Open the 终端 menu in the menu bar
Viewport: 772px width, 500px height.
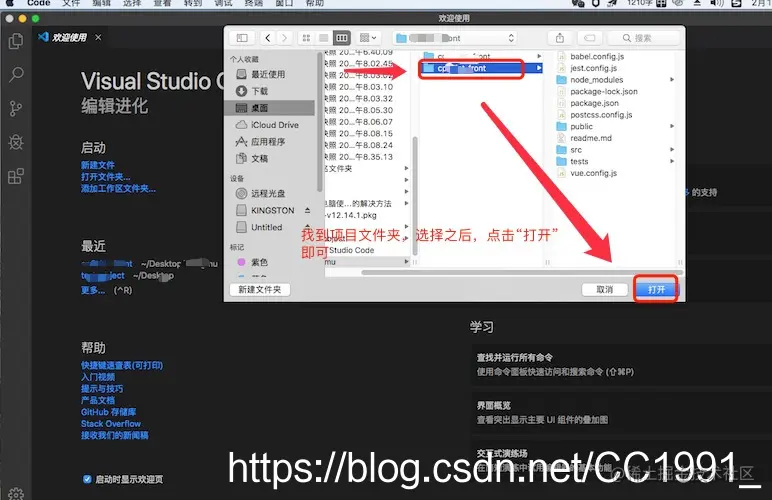tap(253, 3)
